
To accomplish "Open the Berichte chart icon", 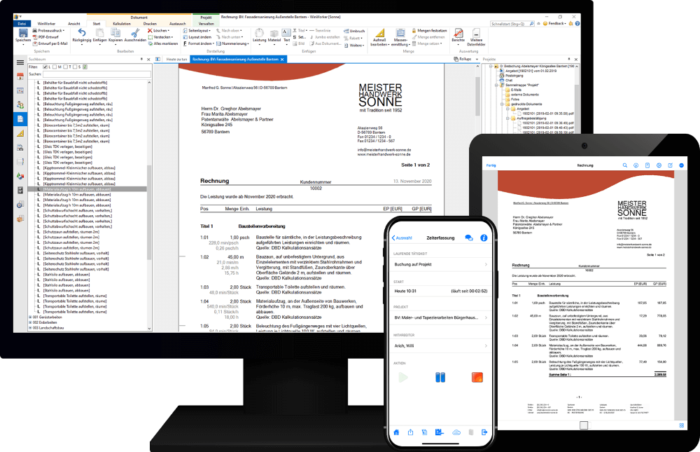I will coord(458,33).
